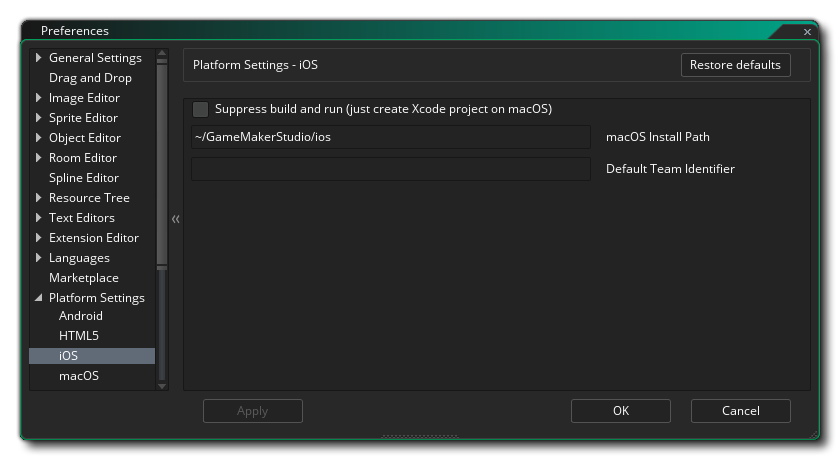Close the Preferences window

click(808, 32)
